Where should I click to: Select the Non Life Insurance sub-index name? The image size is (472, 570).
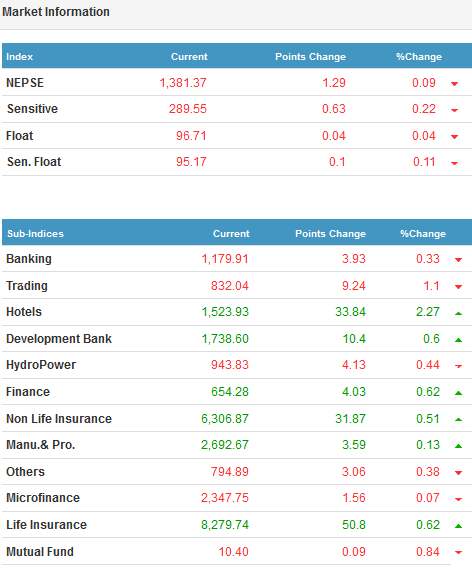pos(59,419)
